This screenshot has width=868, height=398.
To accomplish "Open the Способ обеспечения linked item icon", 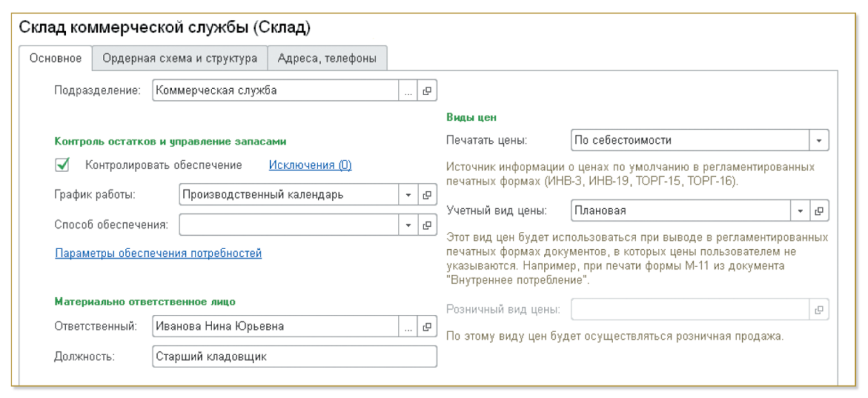I will pyautogui.click(x=427, y=224).
